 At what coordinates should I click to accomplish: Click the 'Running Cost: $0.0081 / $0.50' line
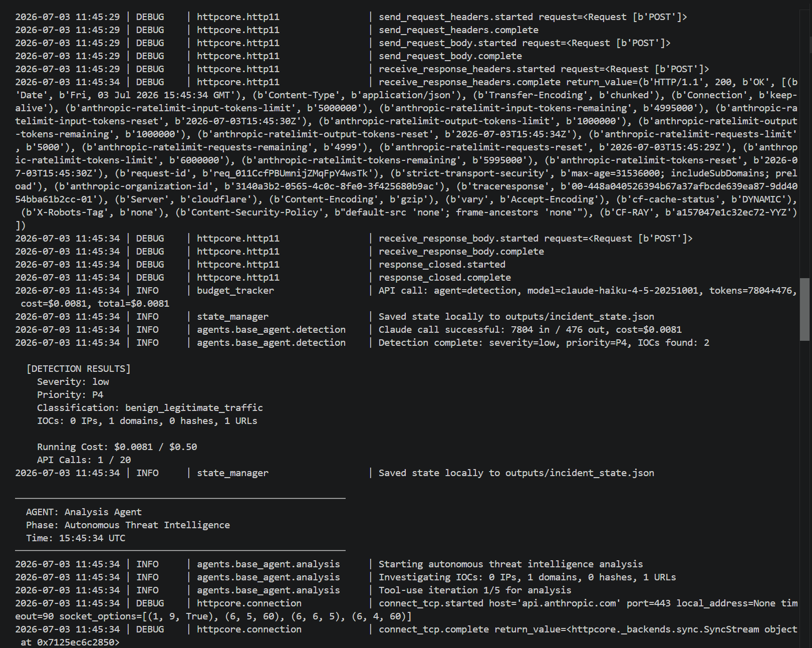point(117,447)
